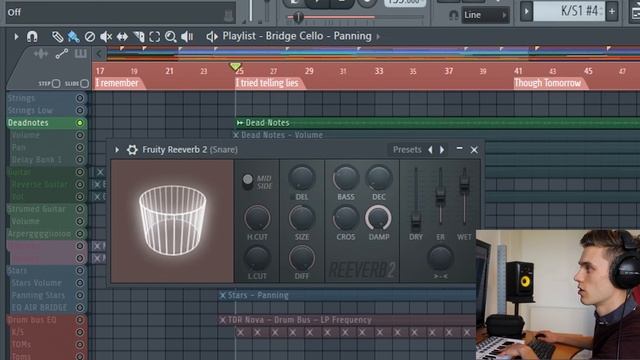This screenshot has width=640, height=360.
Task: Click the green playhead position marker
Action: point(235,66)
